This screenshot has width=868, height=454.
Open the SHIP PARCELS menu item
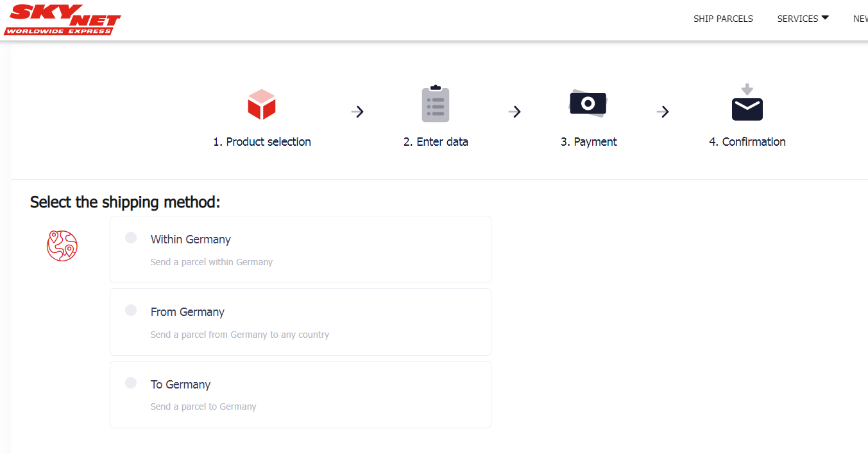(723, 19)
